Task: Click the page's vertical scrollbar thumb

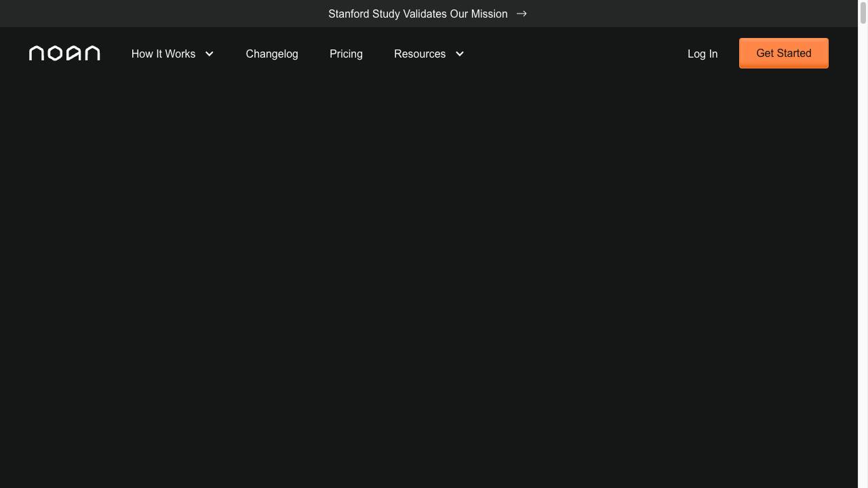Action: [x=863, y=13]
